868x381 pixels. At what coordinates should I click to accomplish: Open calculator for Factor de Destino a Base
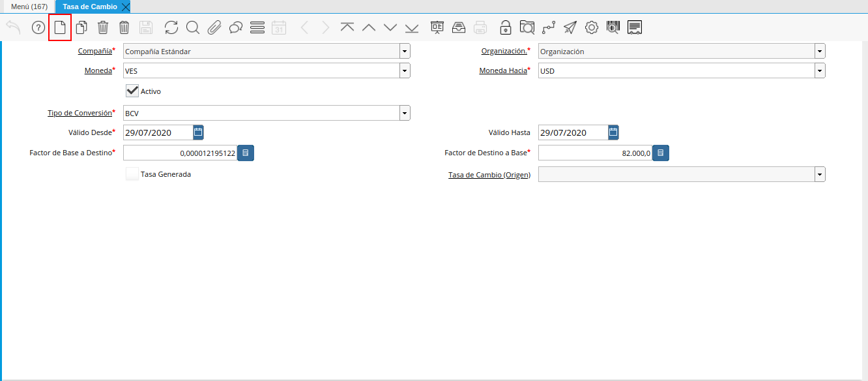pyautogui.click(x=661, y=153)
